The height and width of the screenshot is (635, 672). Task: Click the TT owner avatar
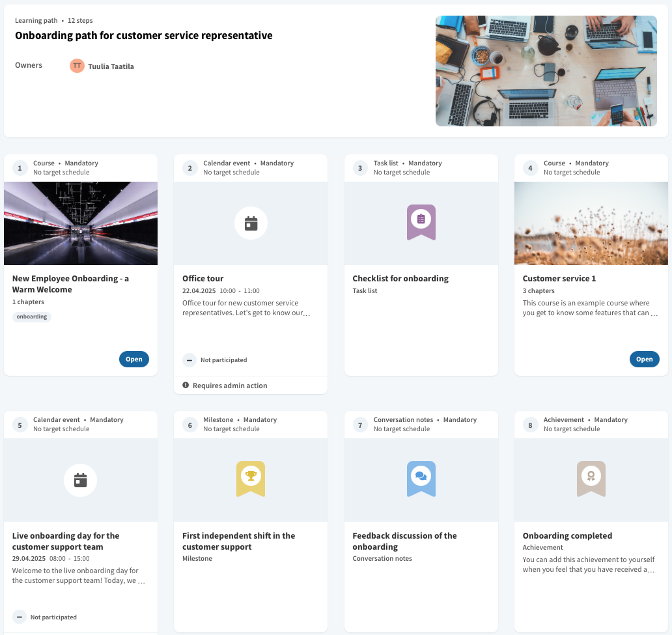(77, 66)
